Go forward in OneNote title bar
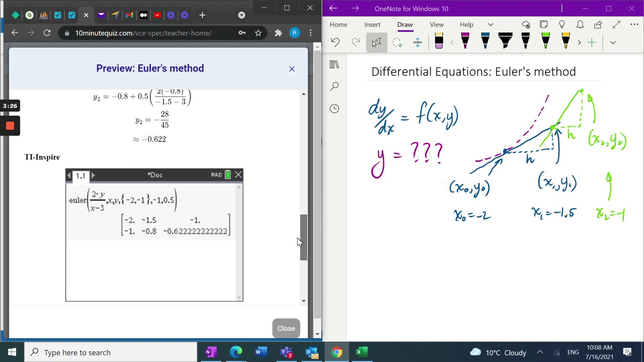Screen dimensions: 644x362 click(x=355, y=9)
